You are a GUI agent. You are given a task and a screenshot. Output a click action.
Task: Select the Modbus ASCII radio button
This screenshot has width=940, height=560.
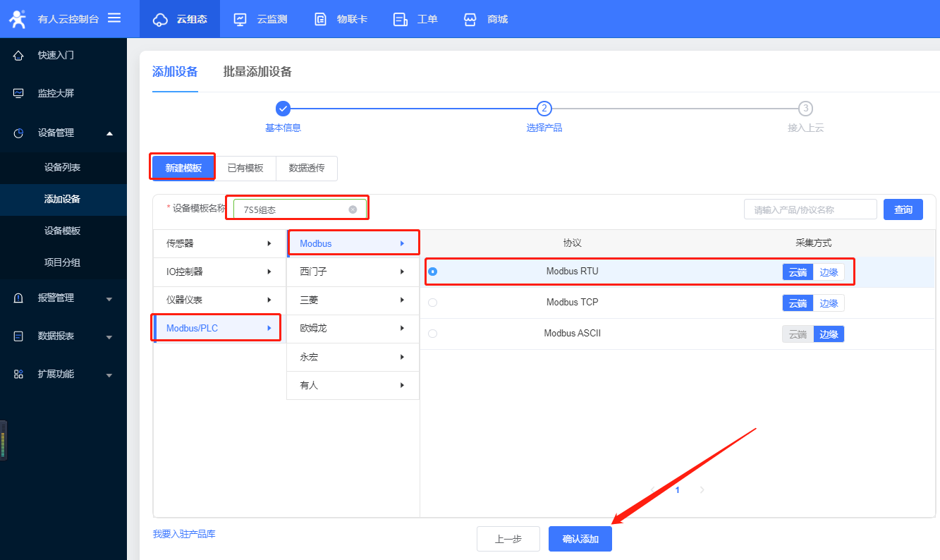432,334
